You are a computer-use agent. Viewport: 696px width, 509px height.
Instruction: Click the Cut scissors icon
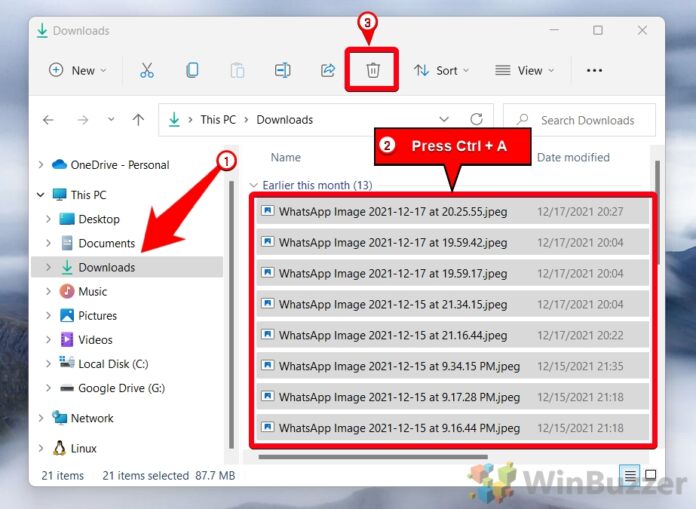point(147,70)
